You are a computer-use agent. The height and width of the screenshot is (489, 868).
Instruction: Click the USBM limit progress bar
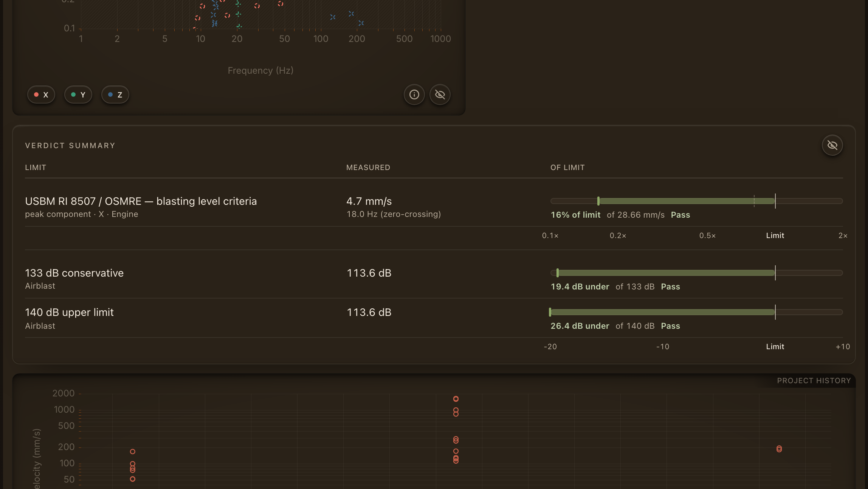(697, 201)
